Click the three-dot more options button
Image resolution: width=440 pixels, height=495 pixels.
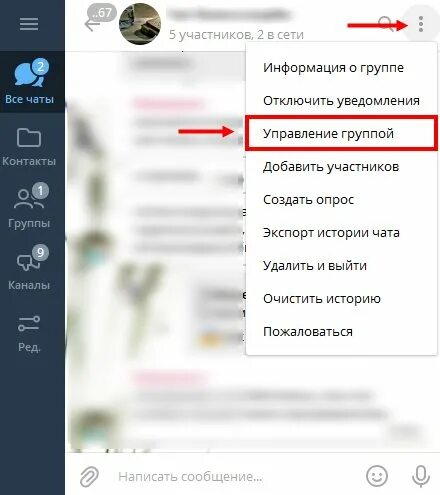tap(421, 24)
